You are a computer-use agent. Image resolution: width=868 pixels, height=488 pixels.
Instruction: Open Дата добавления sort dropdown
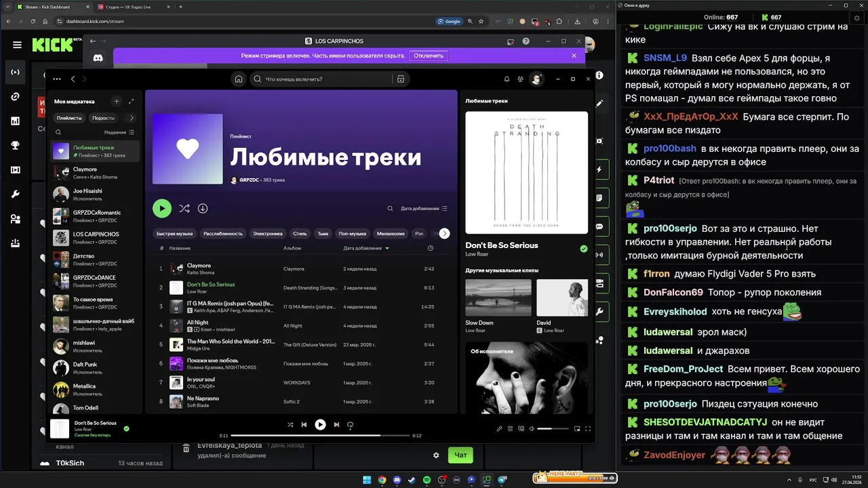click(x=424, y=209)
